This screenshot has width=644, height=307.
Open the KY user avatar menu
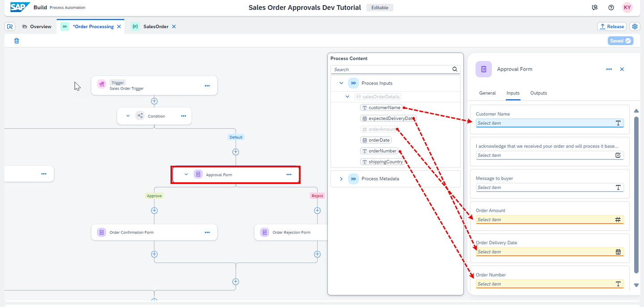[627, 8]
